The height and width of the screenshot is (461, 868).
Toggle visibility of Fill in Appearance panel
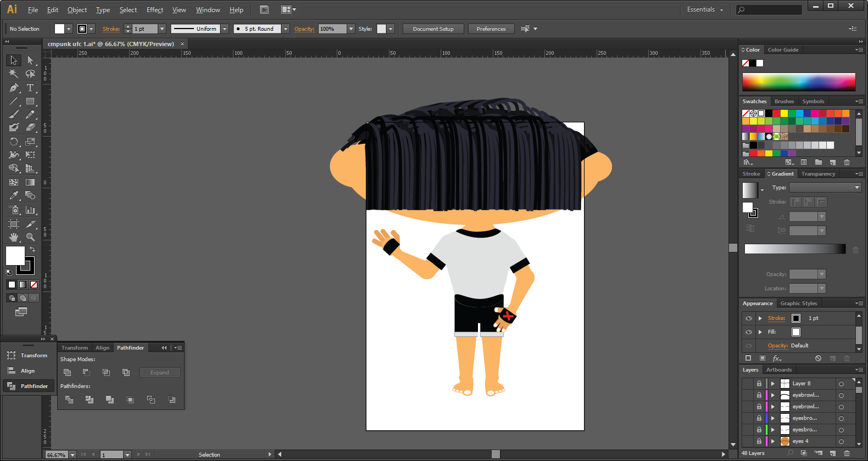click(748, 332)
